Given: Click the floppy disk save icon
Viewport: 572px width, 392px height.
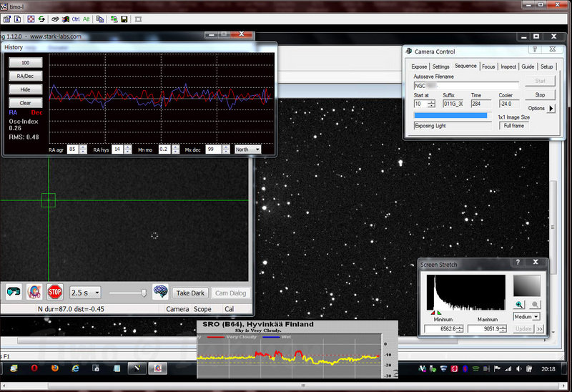Looking at the screenshot, I should [124, 19].
